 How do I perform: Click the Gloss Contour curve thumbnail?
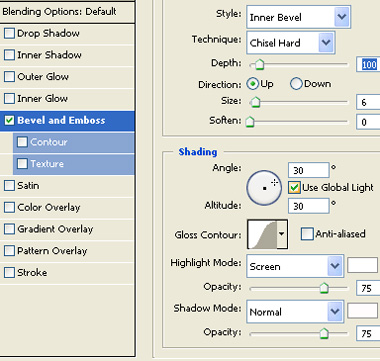tap(262, 234)
